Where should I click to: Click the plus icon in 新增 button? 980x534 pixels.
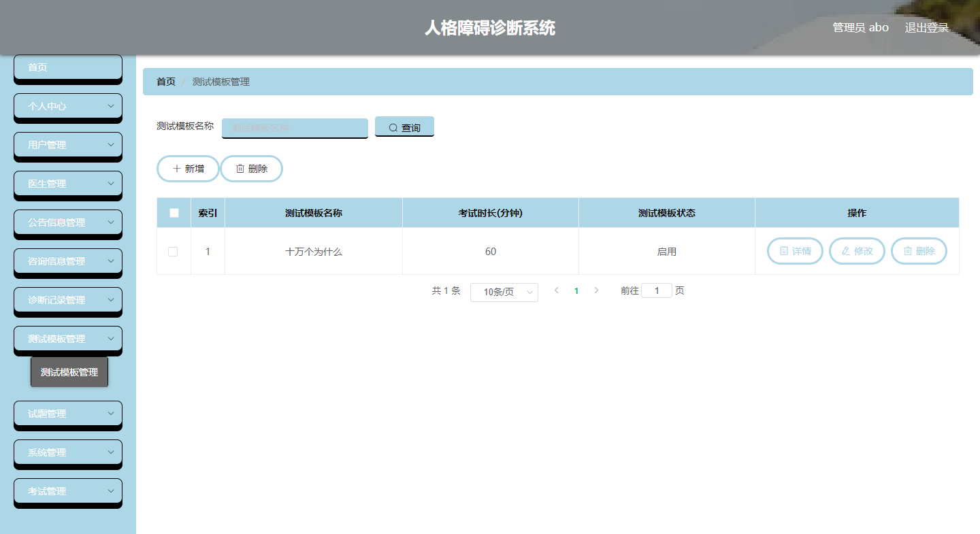click(x=177, y=169)
